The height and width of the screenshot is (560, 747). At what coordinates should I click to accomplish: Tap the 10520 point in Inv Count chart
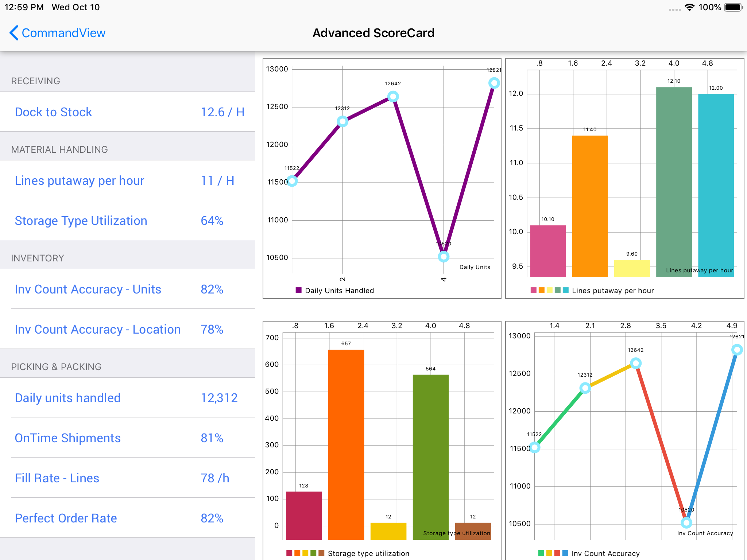pos(686,522)
